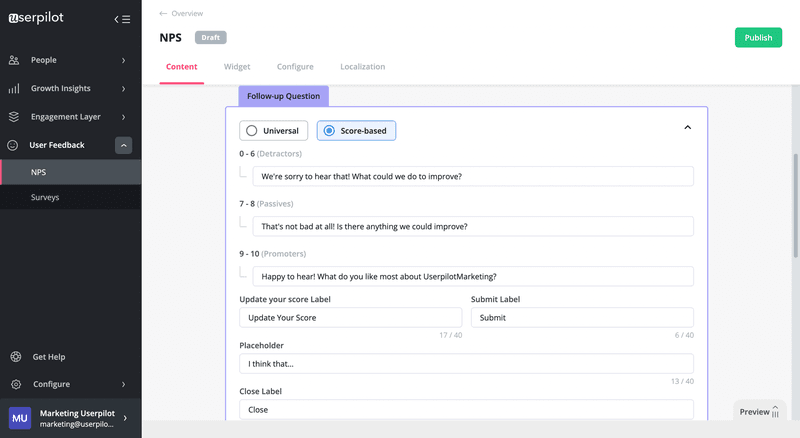Viewport: 800px width, 438px height.
Task: Switch to the Widget tab
Action: pos(237,67)
